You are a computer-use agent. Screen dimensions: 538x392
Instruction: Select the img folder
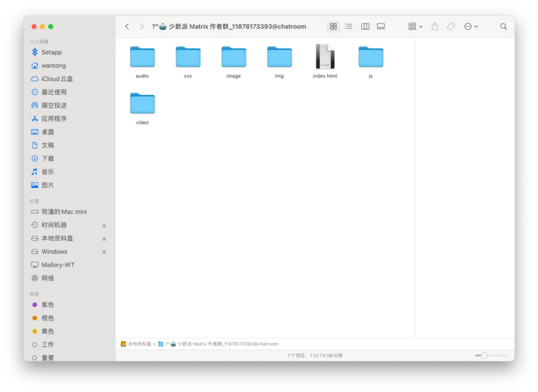[279, 62]
